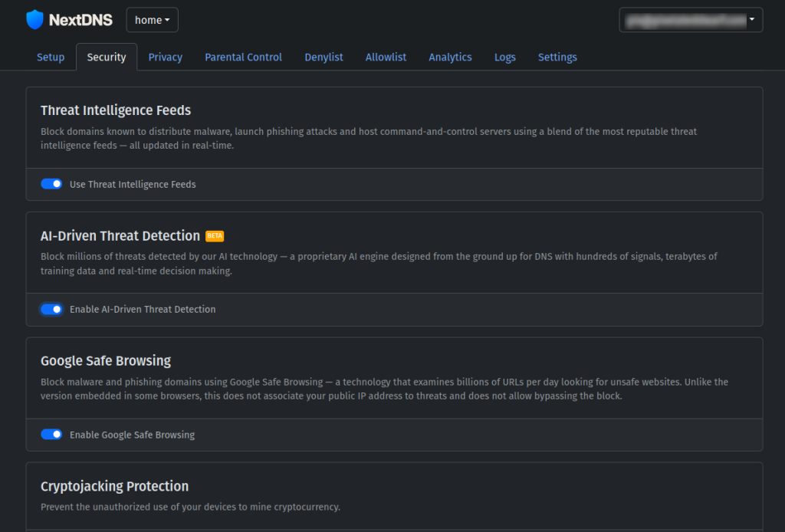View the Analytics tab
This screenshot has width=785, height=532.
pos(450,57)
